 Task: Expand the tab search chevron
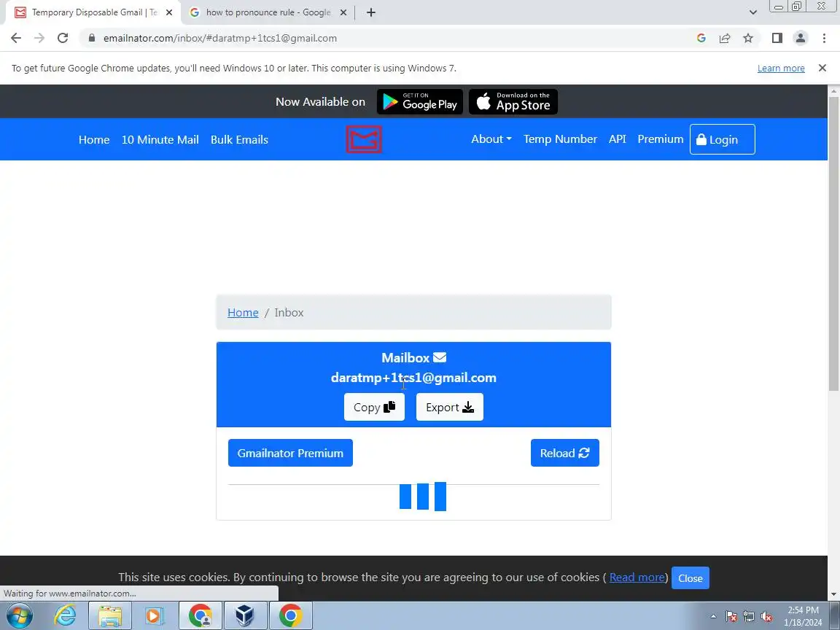pyautogui.click(x=752, y=12)
